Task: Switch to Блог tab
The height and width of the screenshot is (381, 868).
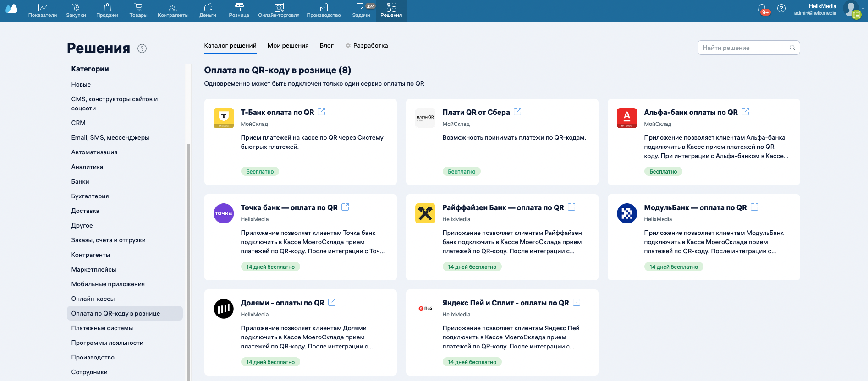Action: coord(327,46)
